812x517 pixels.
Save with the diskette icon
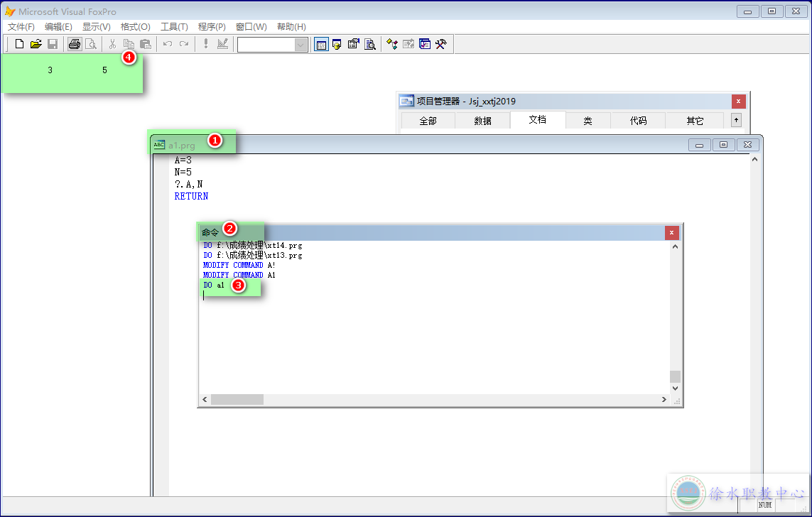tap(53, 44)
